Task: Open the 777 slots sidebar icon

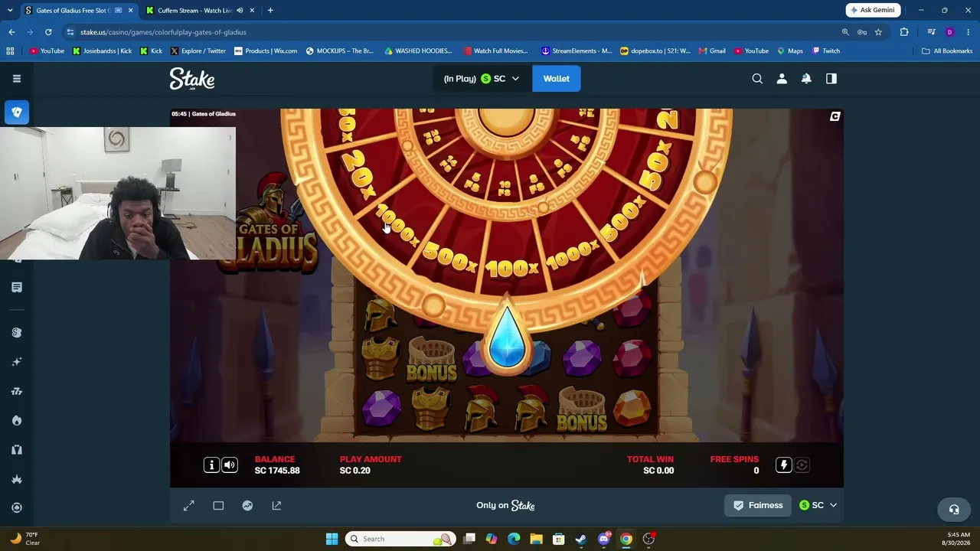Action: pos(16,391)
